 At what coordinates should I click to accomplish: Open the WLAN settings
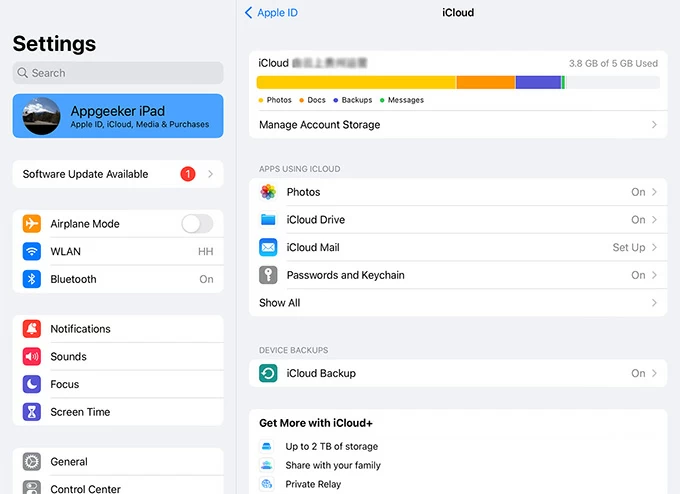pos(118,252)
